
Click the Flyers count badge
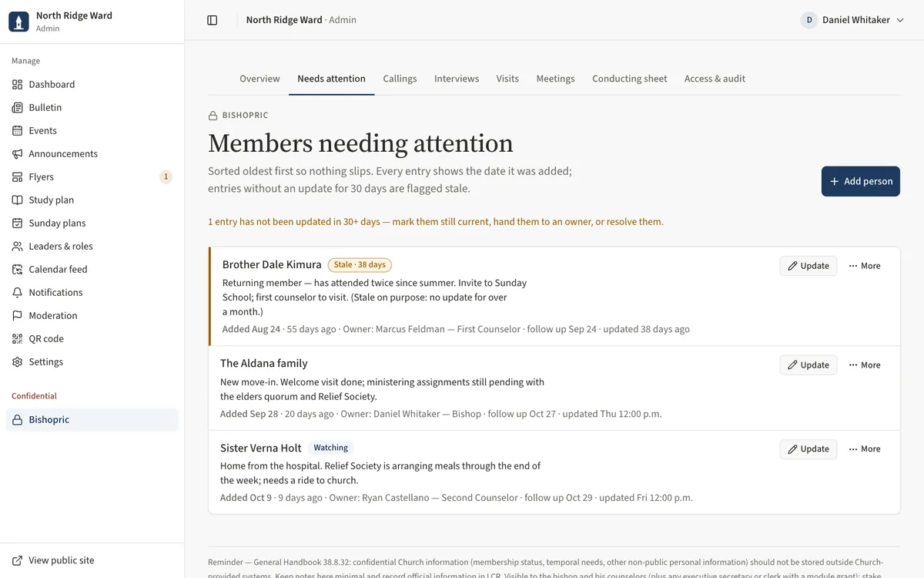pyautogui.click(x=166, y=176)
